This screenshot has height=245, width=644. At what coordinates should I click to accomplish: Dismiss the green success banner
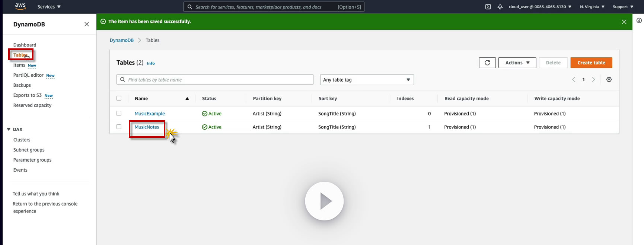coord(624,22)
